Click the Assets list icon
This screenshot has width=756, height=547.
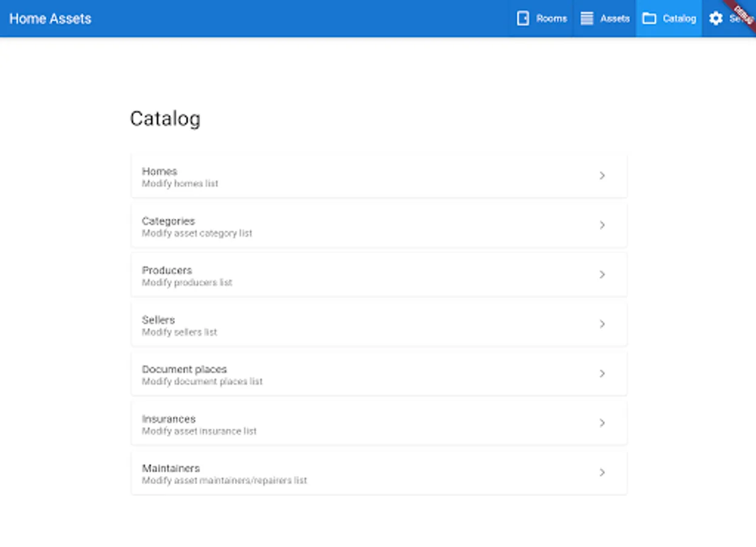(587, 18)
